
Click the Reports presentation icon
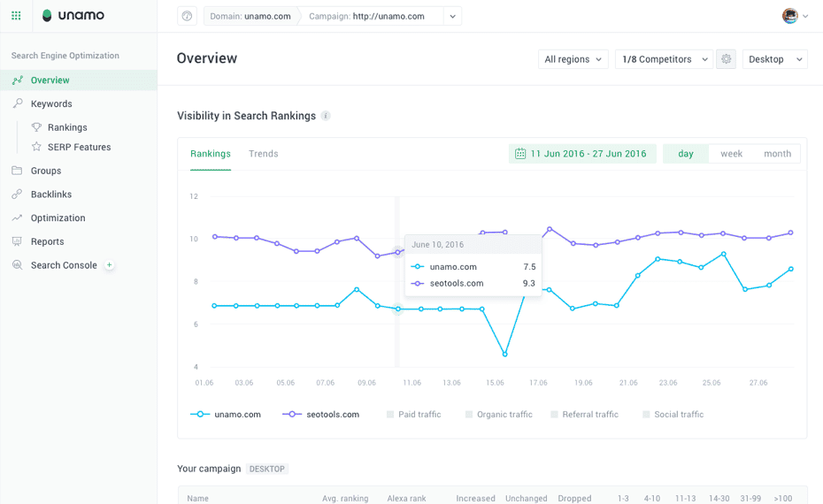point(17,241)
